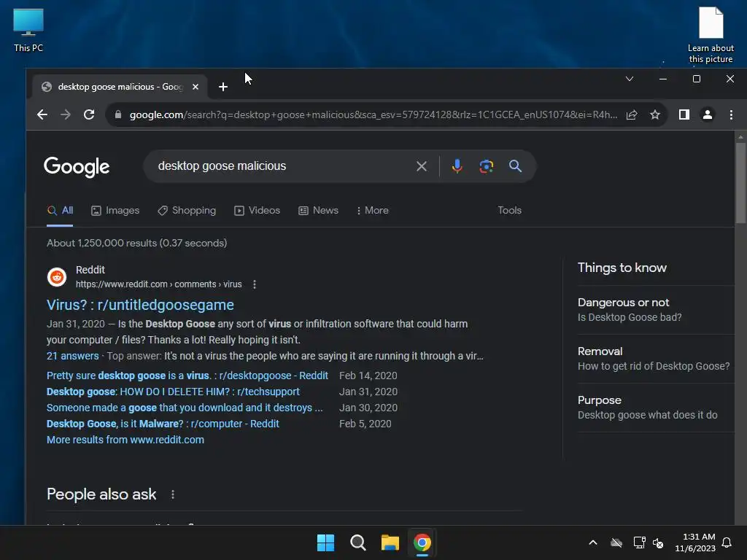Clear the search box with X
Viewport: 747px width, 560px height.
422,166
